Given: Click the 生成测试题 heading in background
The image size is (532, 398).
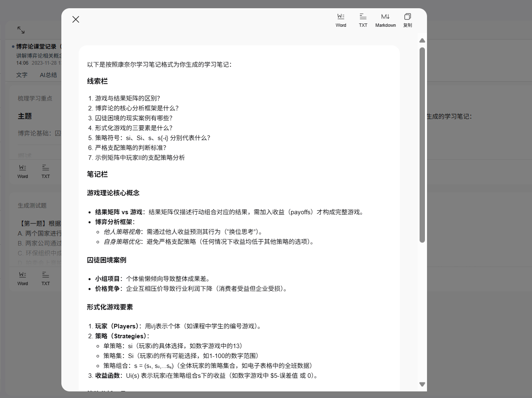Looking at the screenshot, I should pyautogui.click(x=32, y=206).
